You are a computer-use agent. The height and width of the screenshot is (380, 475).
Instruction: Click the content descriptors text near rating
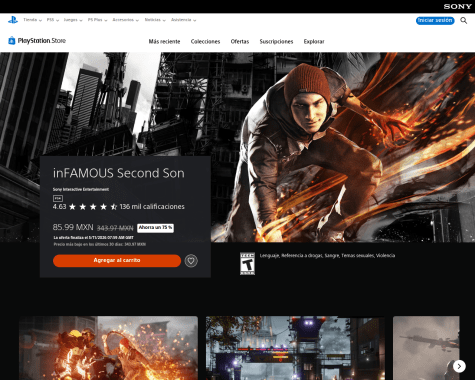[327, 256]
